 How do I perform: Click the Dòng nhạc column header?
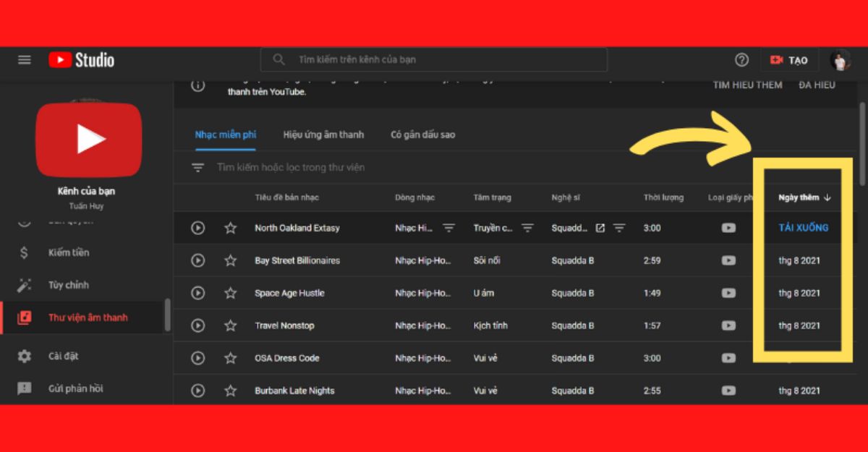click(415, 197)
